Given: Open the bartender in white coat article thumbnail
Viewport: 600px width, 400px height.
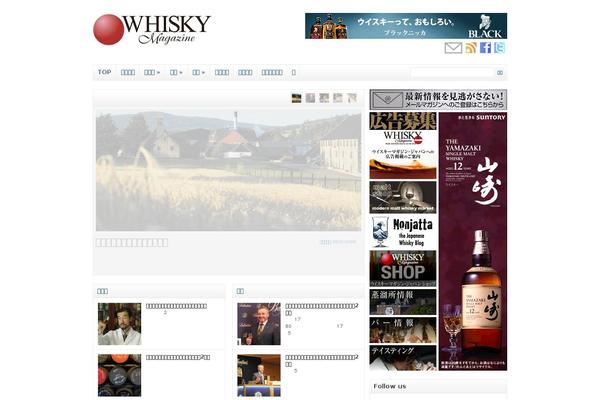Looking at the screenshot, I should click(x=119, y=324).
